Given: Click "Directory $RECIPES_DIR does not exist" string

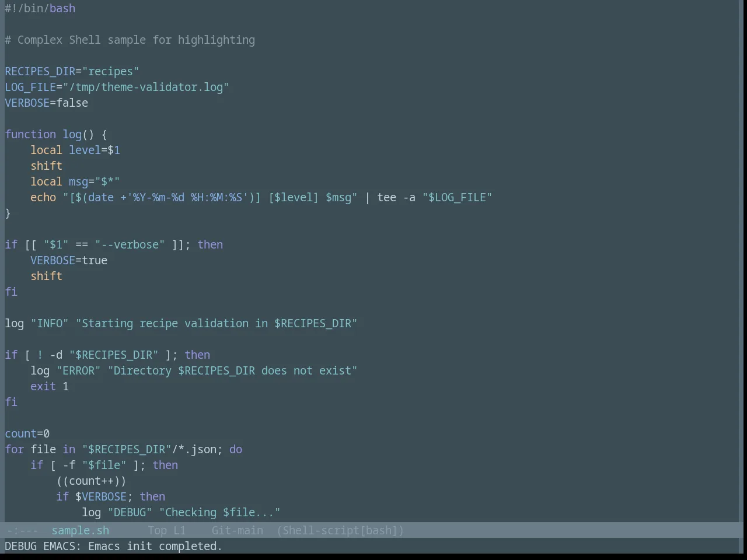Looking at the screenshot, I should coord(233,370).
